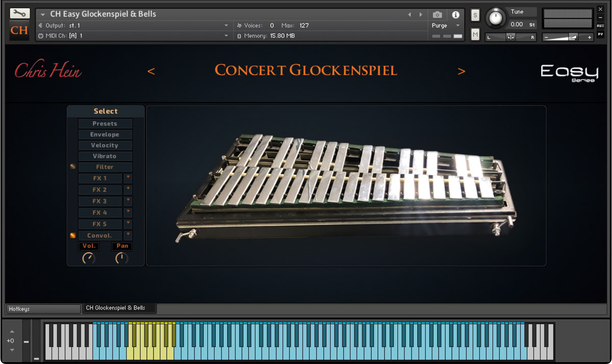Go to previous instrument in header
612x364 pixels.
pyautogui.click(x=410, y=15)
